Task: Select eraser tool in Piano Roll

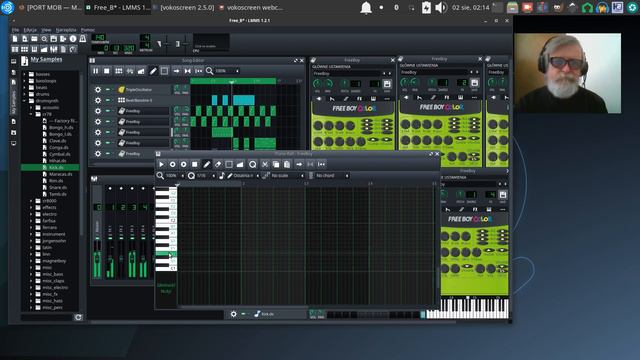Action: 218,164
